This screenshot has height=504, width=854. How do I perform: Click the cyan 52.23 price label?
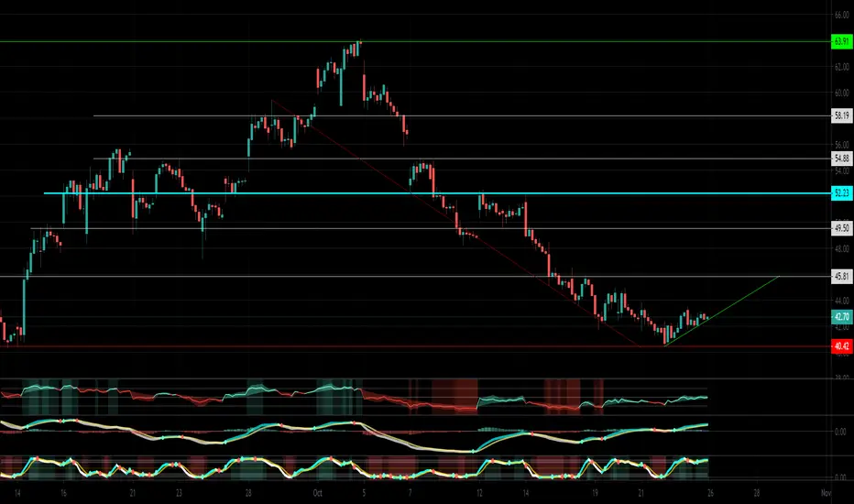pos(841,192)
